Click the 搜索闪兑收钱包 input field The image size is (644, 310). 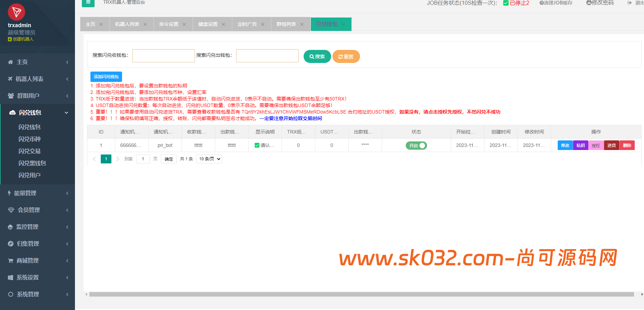[163, 55]
